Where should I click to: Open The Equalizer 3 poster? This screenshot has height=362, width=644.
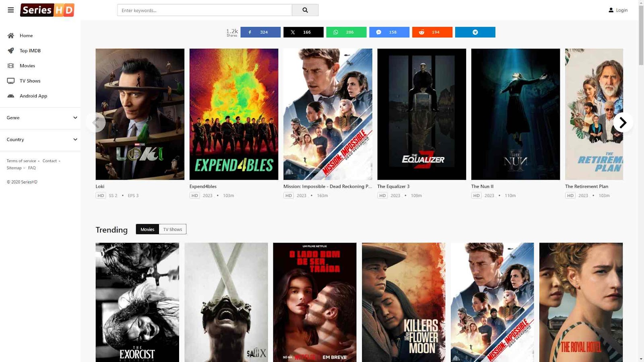click(422, 114)
